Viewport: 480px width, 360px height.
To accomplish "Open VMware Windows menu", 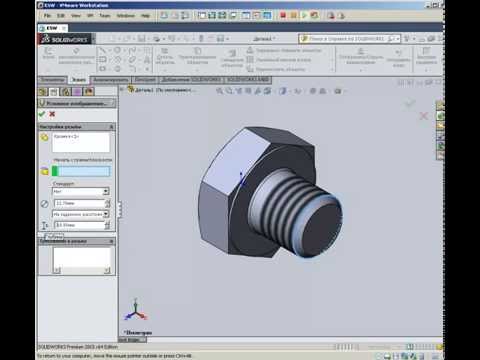I will click(125, 16).
